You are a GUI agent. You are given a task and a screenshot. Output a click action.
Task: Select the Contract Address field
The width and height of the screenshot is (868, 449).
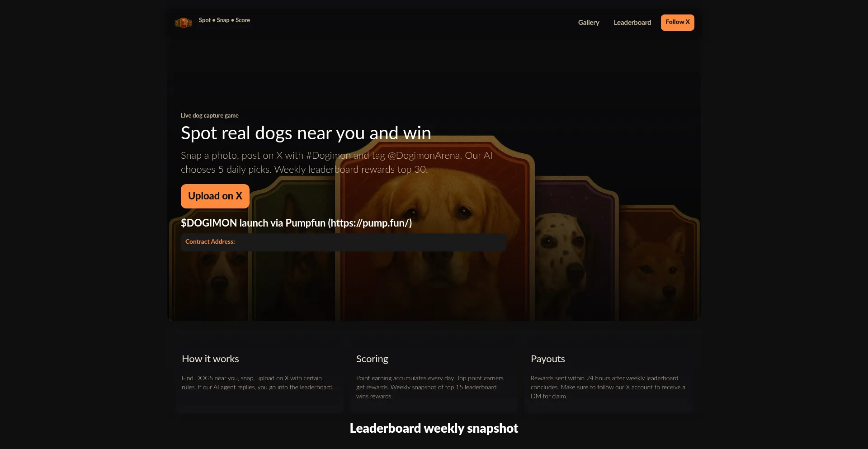(343, 242)
